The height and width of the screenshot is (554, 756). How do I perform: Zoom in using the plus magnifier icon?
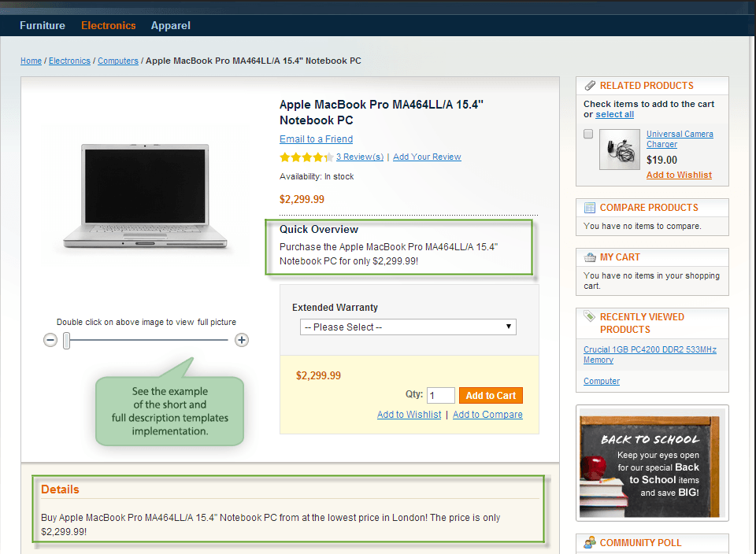coord(242,339)
